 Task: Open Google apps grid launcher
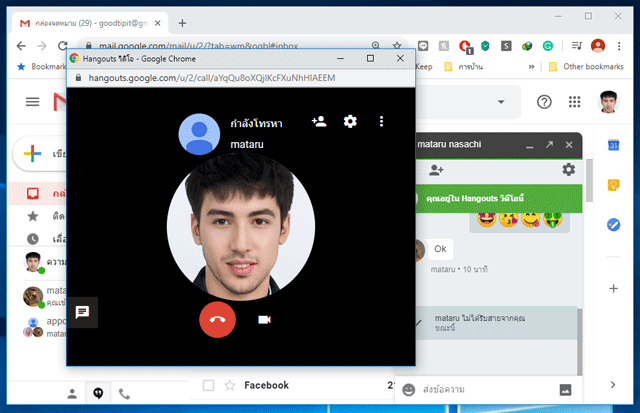pyautogui.click(x=575, y=102)
